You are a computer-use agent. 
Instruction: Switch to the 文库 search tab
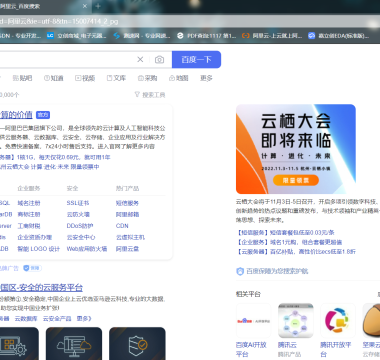tap(116, 78)
